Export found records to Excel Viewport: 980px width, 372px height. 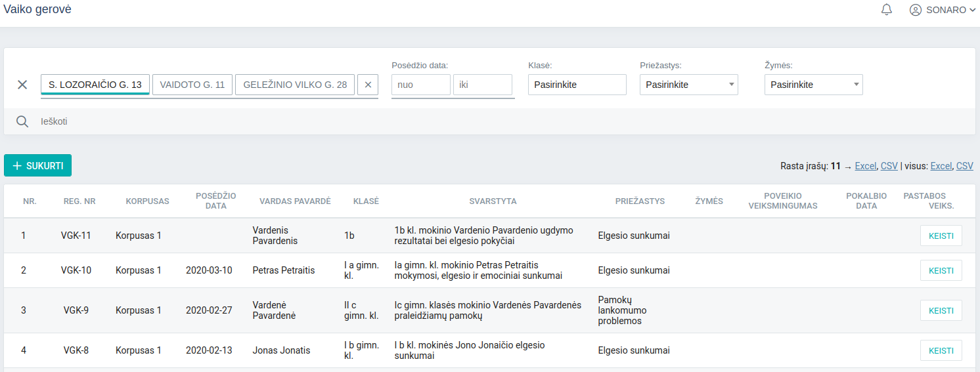[x=865, y=167]
